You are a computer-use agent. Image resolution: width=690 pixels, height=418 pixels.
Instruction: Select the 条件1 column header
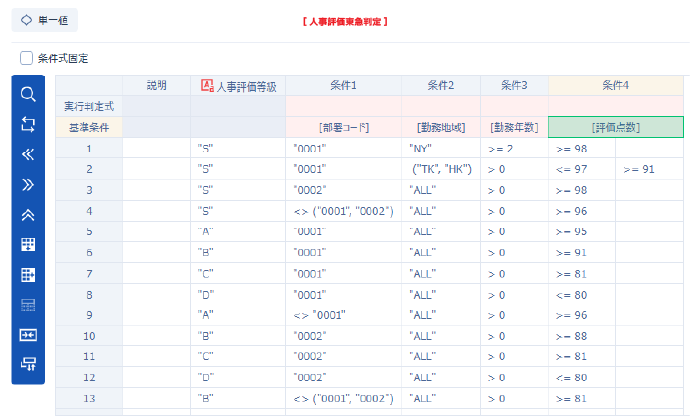point(343,85)
